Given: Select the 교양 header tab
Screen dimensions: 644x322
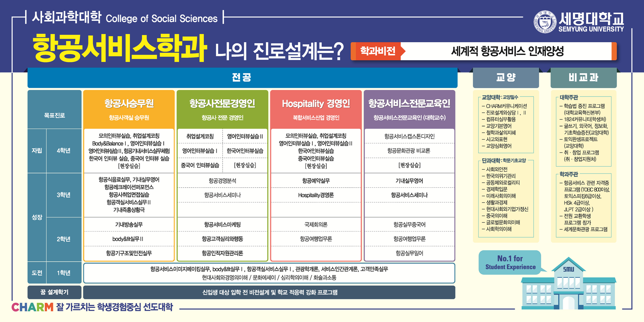Looking at the screenshot, I should (x=506, y=78).
